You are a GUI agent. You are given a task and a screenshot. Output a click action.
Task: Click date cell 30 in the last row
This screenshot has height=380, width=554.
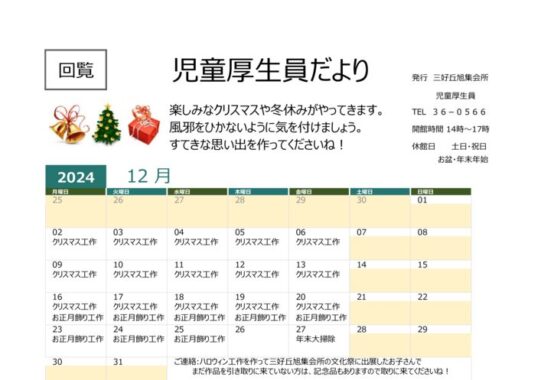[76, 369]
